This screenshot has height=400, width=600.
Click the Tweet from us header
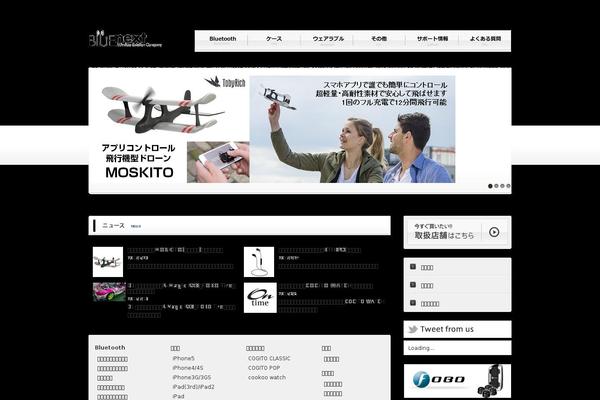point(457,329)
